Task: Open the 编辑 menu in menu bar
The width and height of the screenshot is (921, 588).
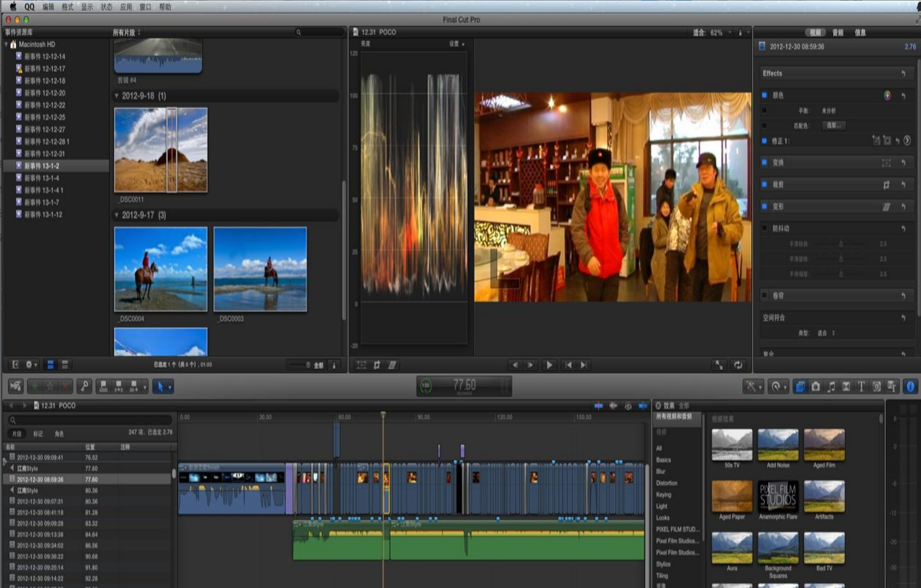Action: (x=48, y=7)
